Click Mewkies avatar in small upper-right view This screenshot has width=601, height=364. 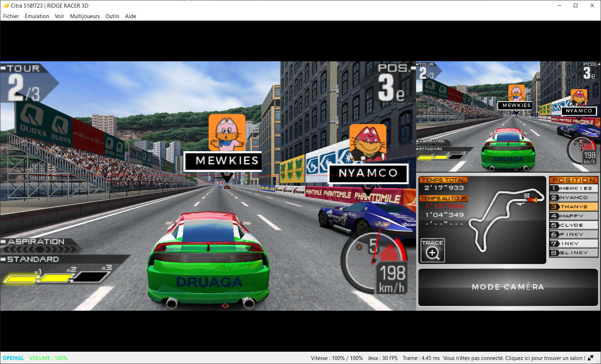(x=516, y=93)
